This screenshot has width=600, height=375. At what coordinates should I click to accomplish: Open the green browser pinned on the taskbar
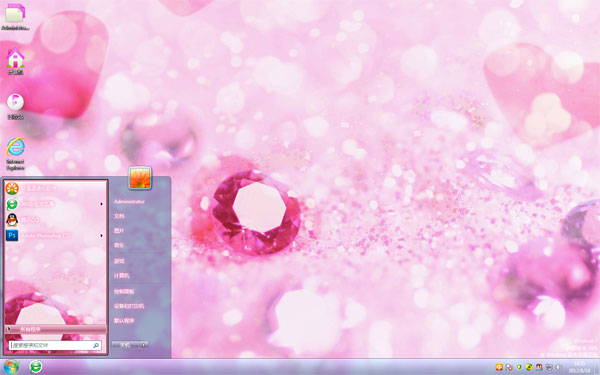36,367
